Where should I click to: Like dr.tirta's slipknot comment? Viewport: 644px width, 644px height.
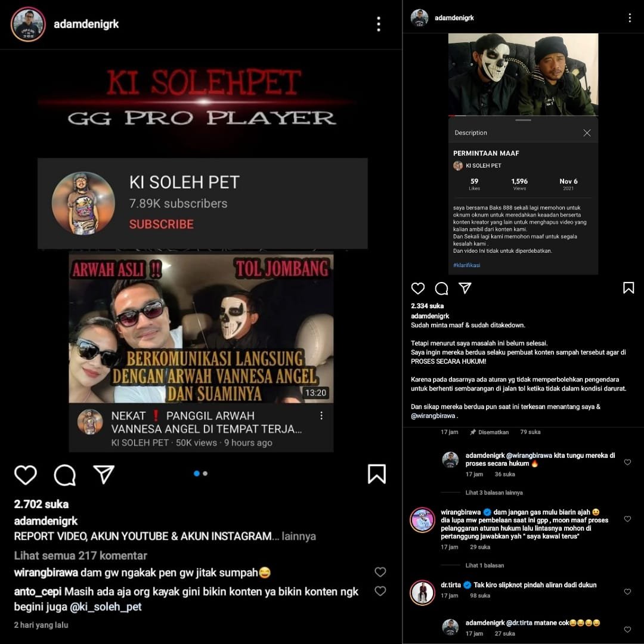(x=627, y=592)
